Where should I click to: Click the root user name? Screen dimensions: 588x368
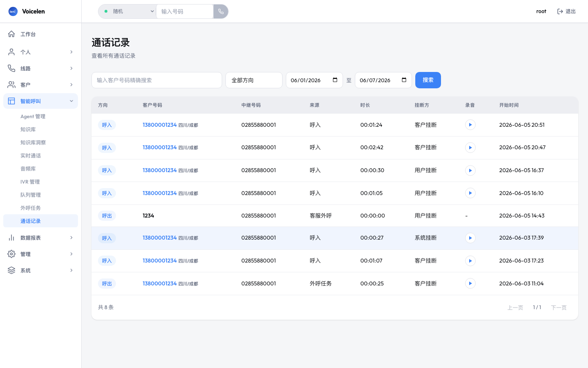click(x=541, y=11)
